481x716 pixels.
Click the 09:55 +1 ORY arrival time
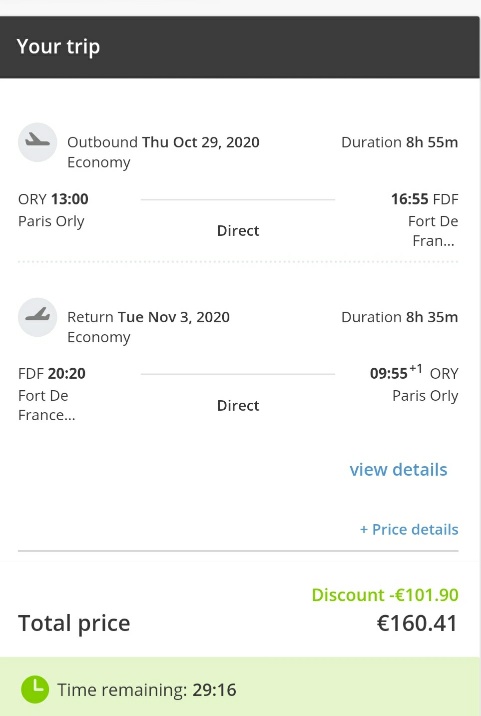(414, 373)
